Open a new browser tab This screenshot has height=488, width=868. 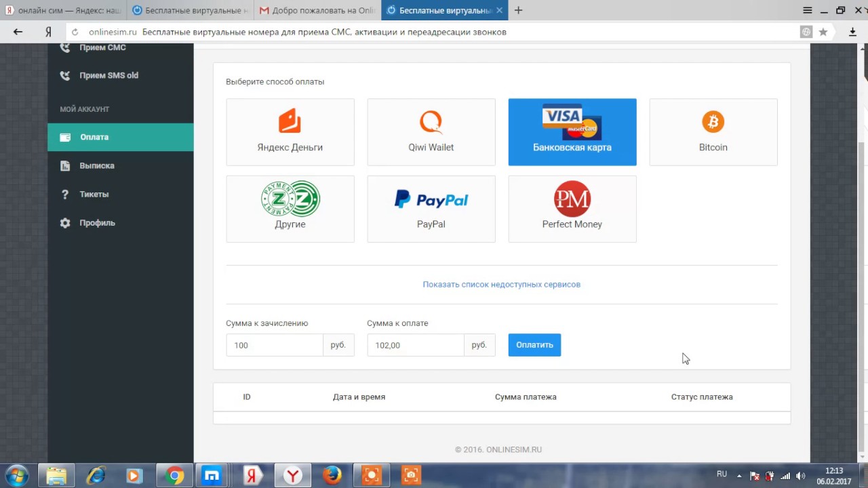tap(519, 10)
